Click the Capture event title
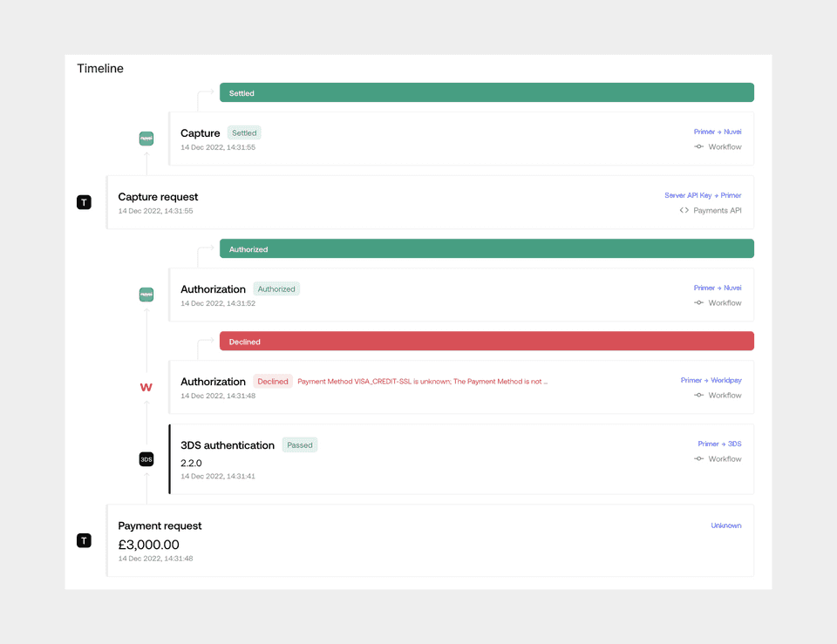The image size is (837, 644). [201, 133]
